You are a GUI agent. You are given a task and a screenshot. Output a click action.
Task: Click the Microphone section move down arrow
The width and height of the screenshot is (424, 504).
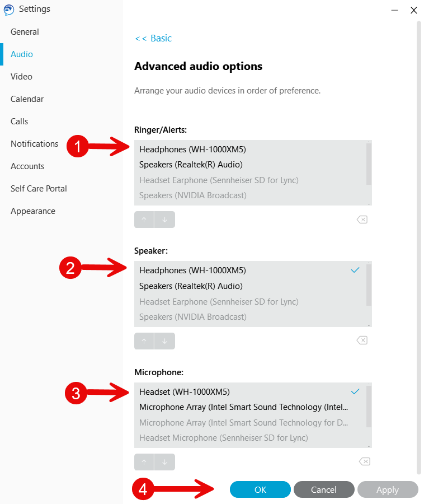pyautogui.click(x=164, y=462)
